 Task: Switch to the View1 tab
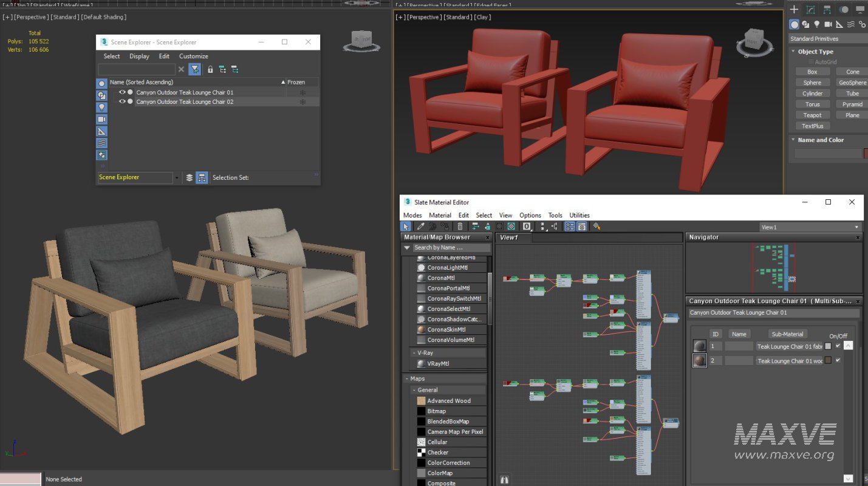coord(510,238)
